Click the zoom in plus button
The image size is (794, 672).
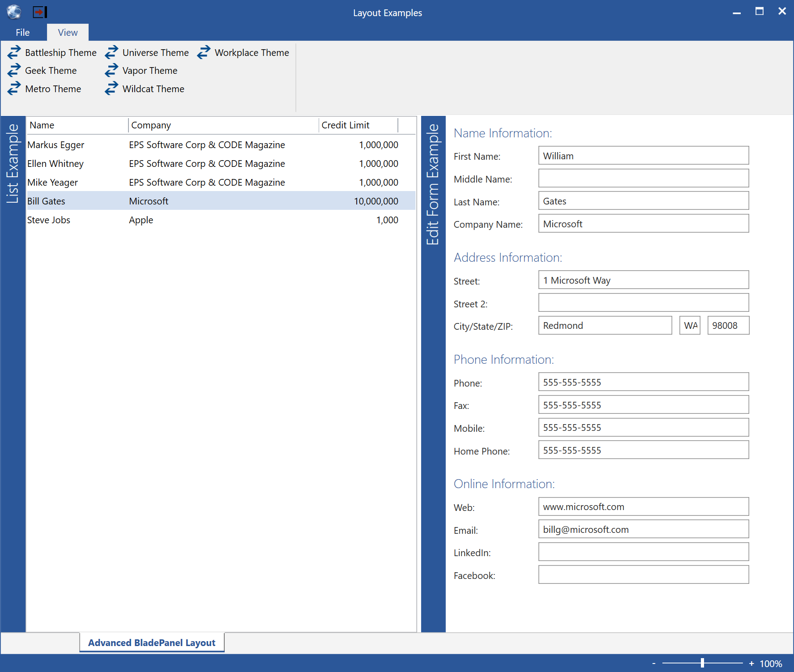(x=751, y=663)
